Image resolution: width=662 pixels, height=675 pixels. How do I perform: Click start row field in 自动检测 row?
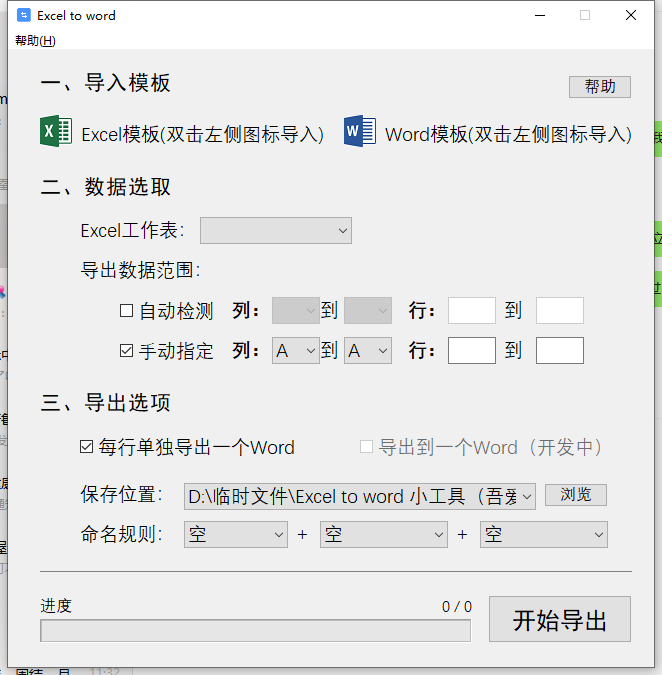tap(472, 310)
